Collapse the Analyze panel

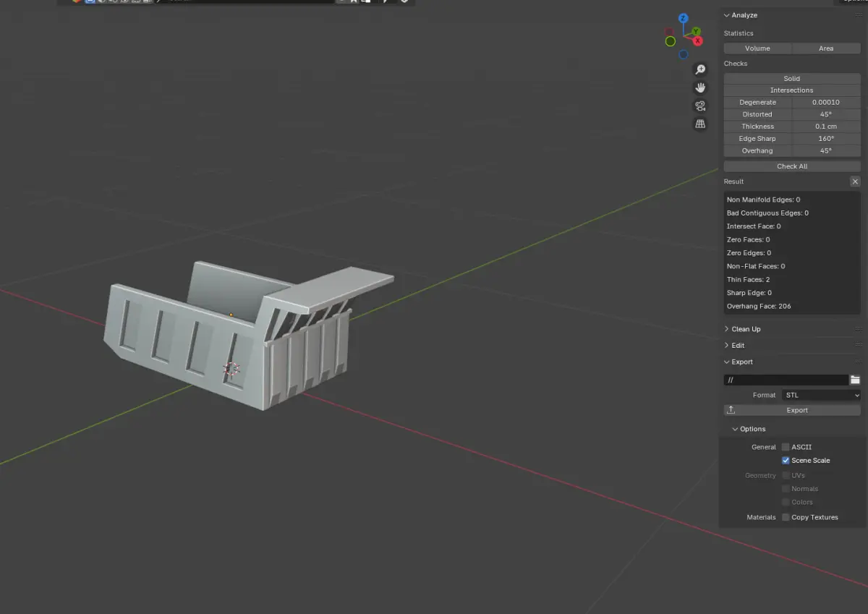(x=727, y=15)
